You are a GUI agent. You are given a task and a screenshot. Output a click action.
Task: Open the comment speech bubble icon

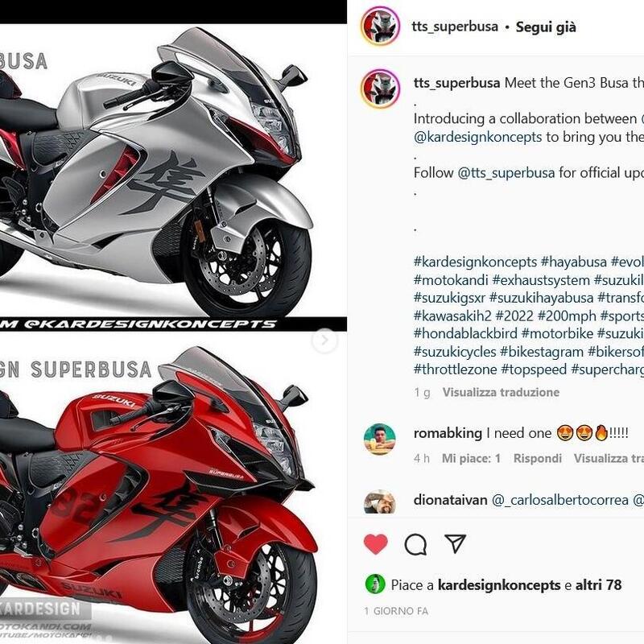coord(415,545)
